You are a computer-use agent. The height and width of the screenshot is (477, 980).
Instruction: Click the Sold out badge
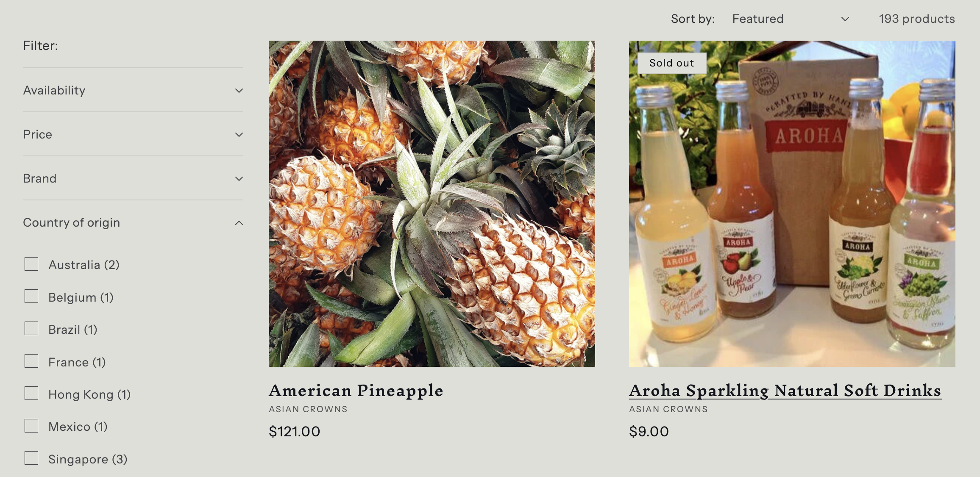(x=671, y=63)
